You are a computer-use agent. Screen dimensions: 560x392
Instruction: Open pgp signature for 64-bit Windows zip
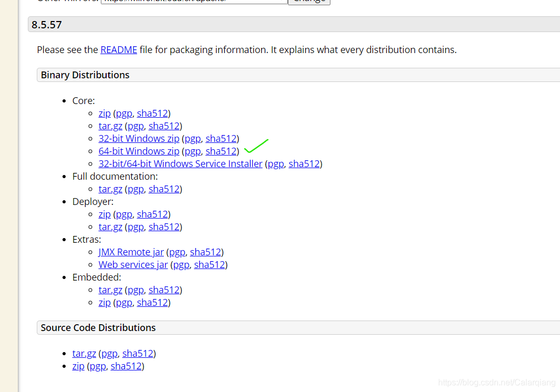point(192,151)
